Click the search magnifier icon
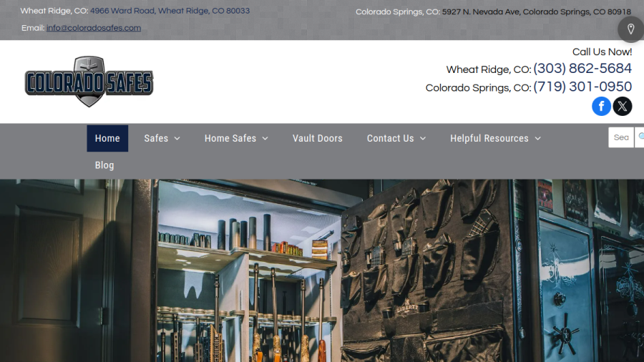Screen dimensions: 644x362 pyautogui.click(x=640, y=137)
